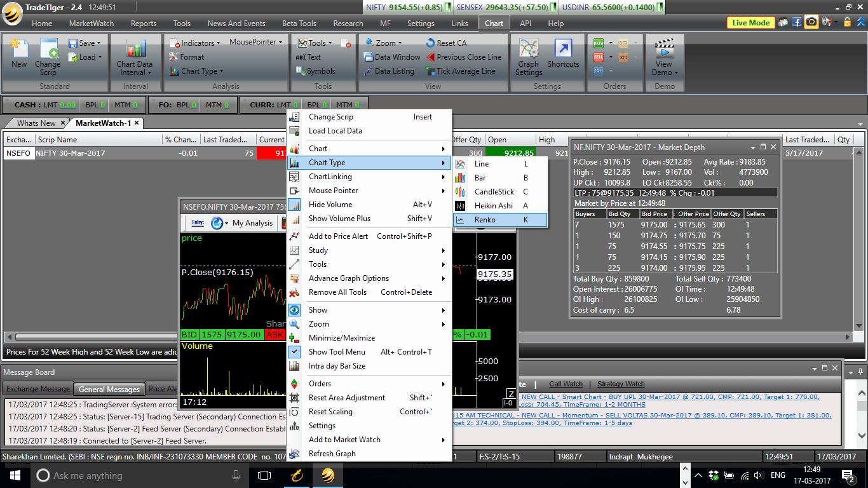This screenshot has width=868, height=488.
Task: Toggle Tick Average Line in ribbon
Action: coord(460,71)
